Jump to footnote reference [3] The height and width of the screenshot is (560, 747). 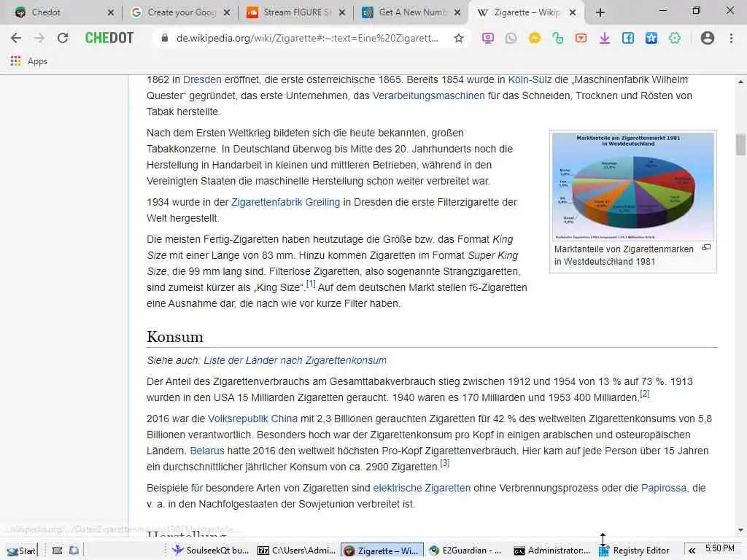(444, 463)
